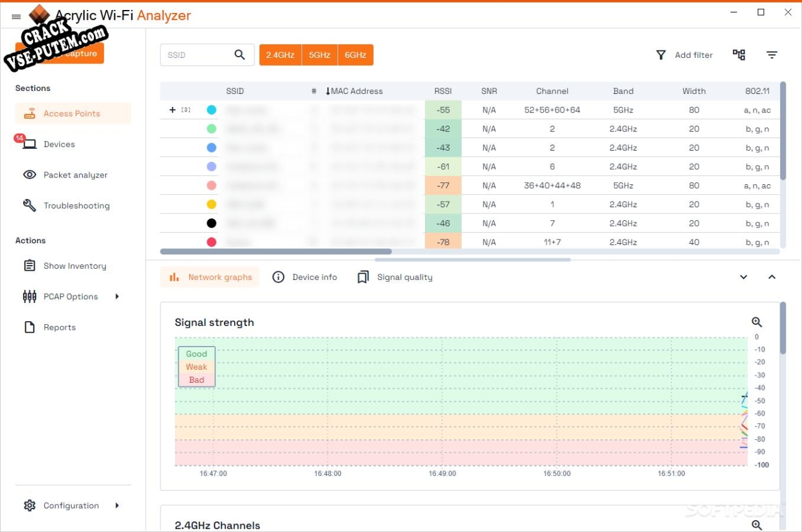The width and height of the screenshot is (802, 532).
Task: Click Add filter button
Action: (x=684, y=55)
